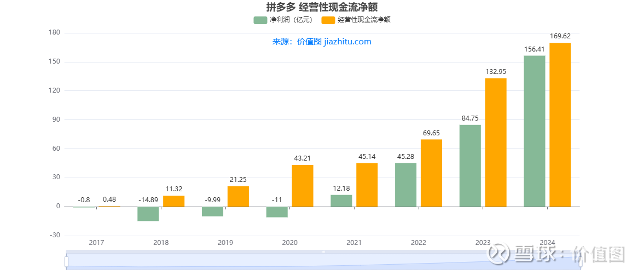Click the value label 169.62
Viewport: 644px width, 274px height.
click(x=560, y=36)
